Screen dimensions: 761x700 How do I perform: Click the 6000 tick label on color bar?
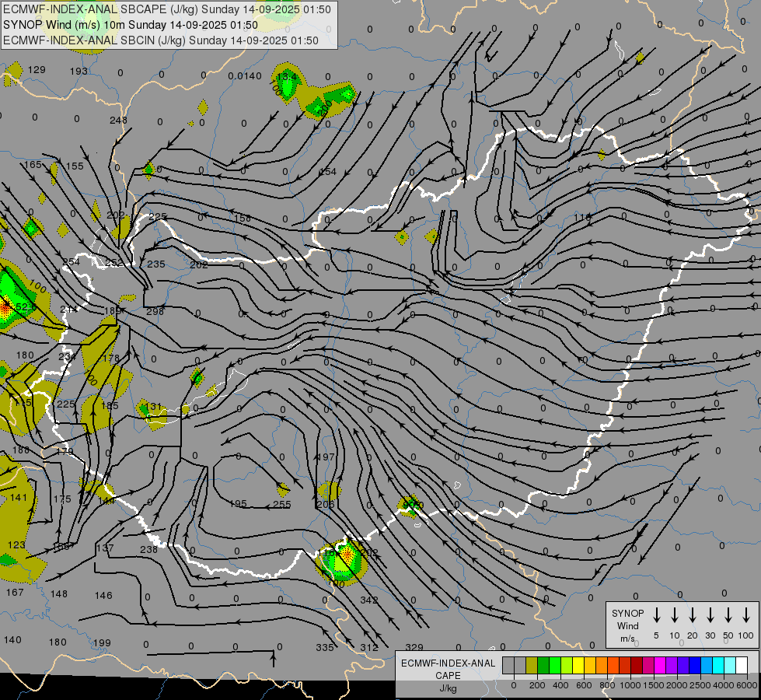[747, 685]
